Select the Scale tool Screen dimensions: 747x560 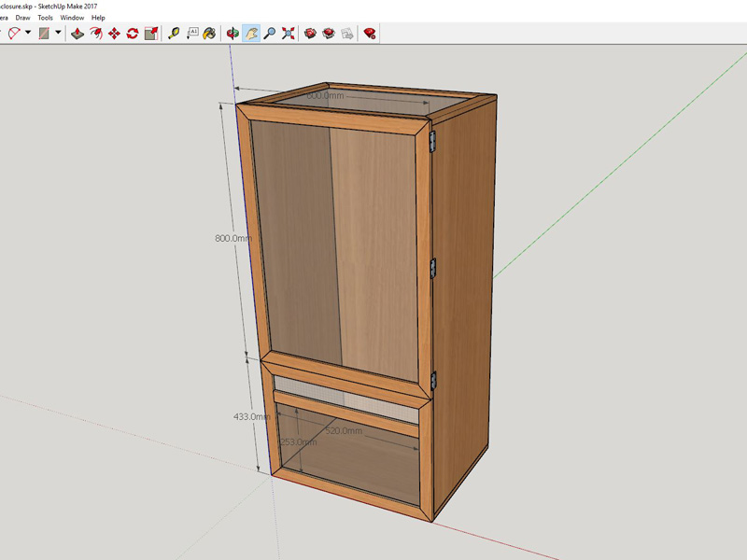tap(150, 33)
